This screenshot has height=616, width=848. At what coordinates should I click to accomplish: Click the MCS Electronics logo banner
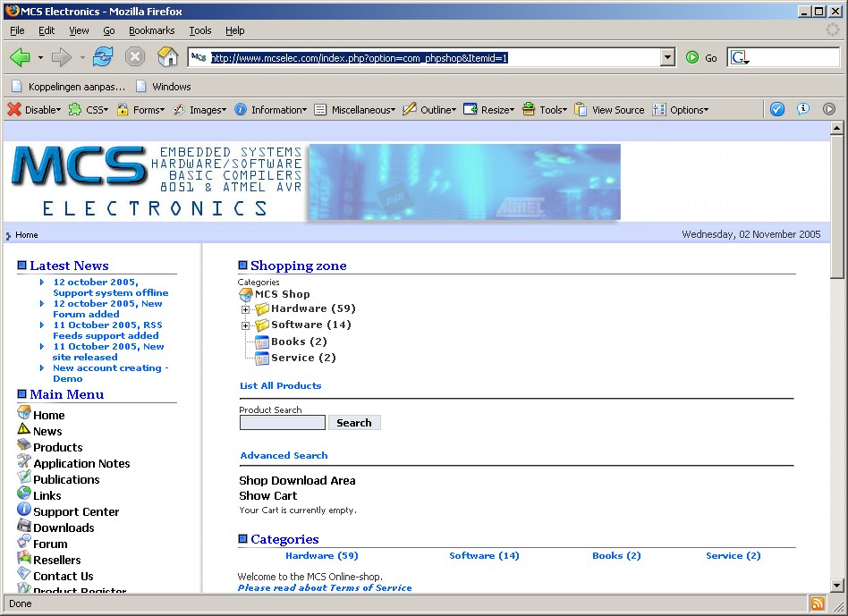tap(156, 181)
